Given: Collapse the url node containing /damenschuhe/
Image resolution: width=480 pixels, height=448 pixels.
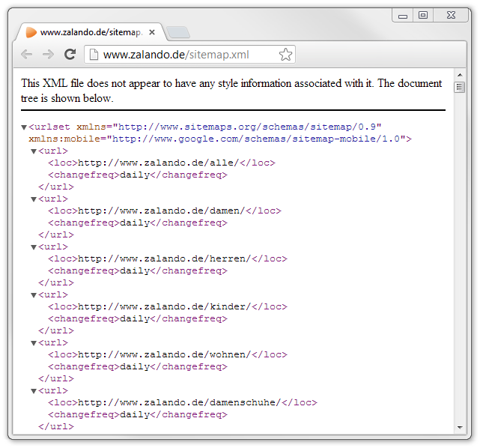Looking at the screenshot, I should [34, 391].
